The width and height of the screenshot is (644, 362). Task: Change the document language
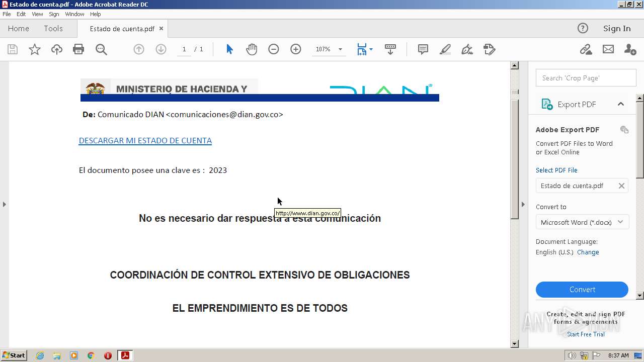click(588, 252)
